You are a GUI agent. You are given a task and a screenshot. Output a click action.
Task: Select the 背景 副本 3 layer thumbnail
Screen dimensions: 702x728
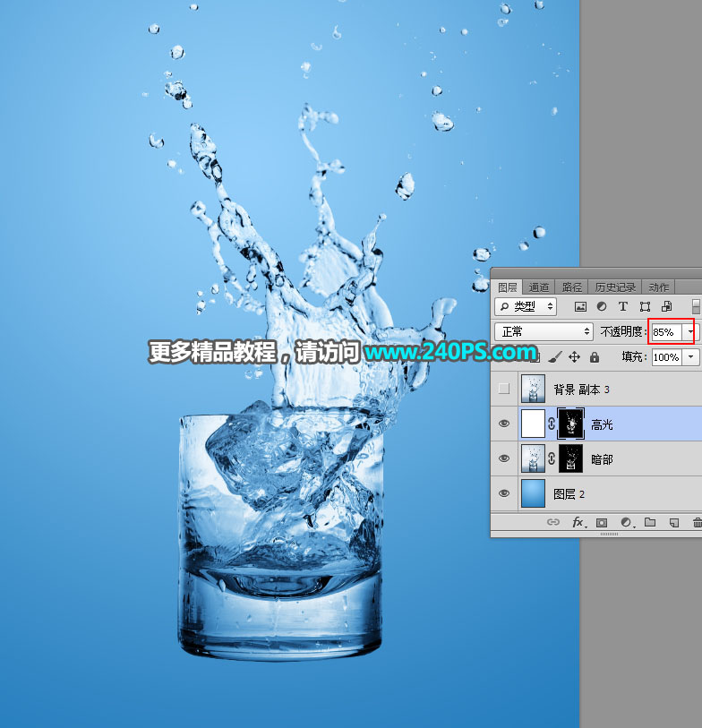coord(533,389)
